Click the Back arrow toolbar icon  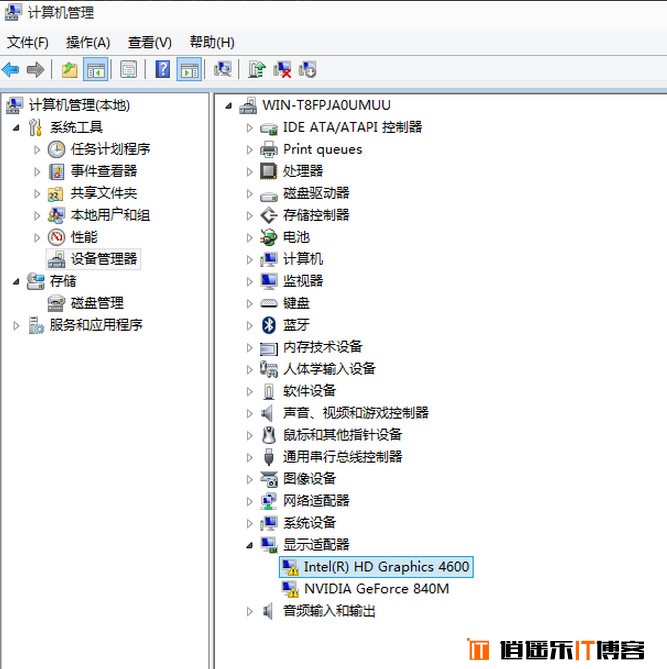[x=11, y=70]
